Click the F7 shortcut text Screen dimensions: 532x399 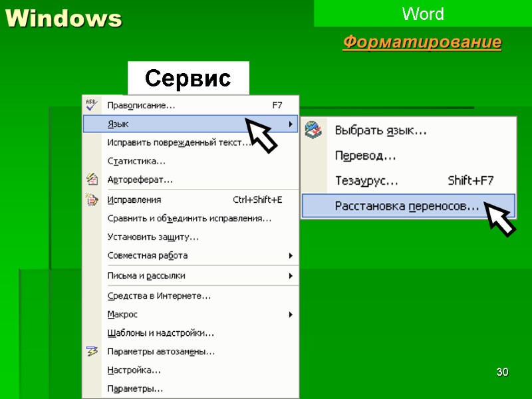click(x=277, y=105)
